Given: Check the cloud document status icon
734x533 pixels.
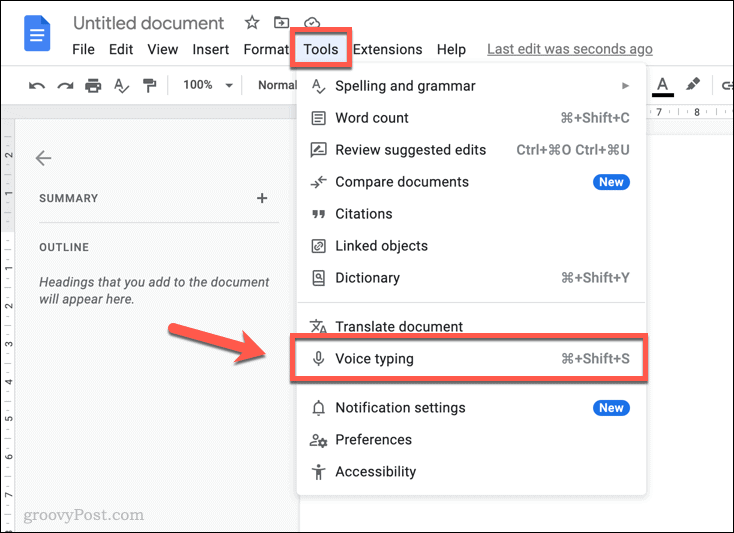Looking at the screenshot, I should (312, 22).
